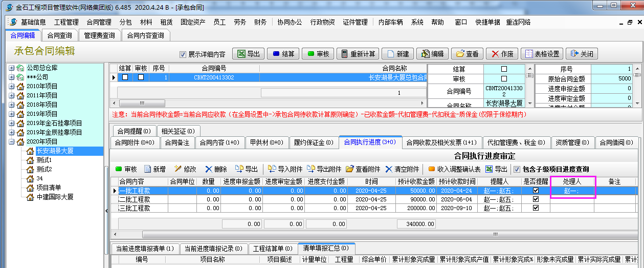
Task: Expand the 2018年项目 tree node
Action: 12,105
